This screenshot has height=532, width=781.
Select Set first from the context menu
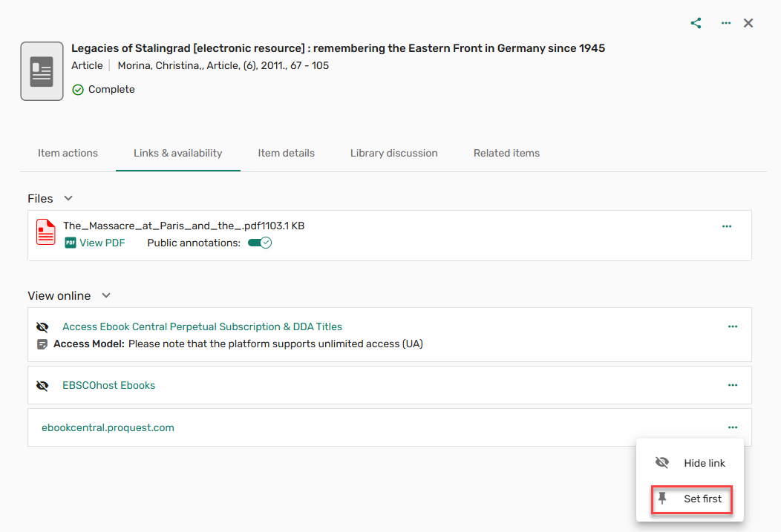(x=692, y=499)
